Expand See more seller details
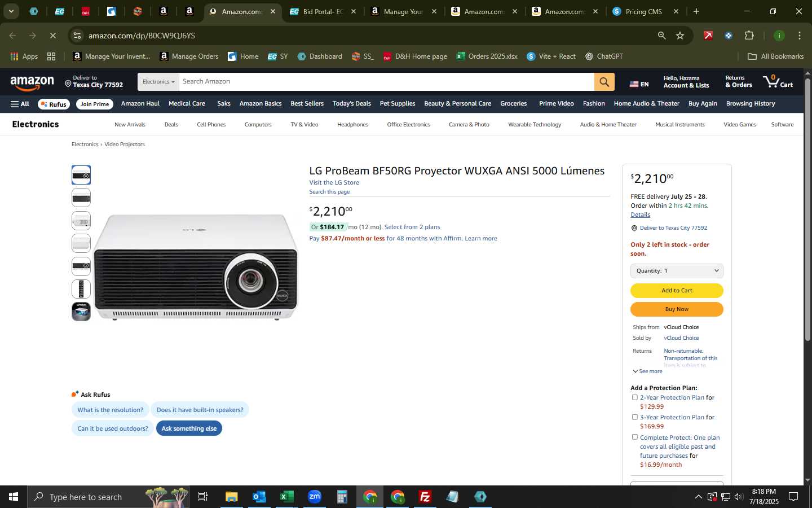 pos(647,371)
